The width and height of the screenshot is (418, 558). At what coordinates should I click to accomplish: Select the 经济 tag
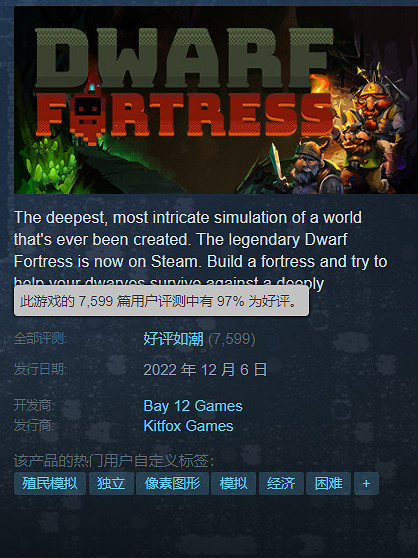281,484
